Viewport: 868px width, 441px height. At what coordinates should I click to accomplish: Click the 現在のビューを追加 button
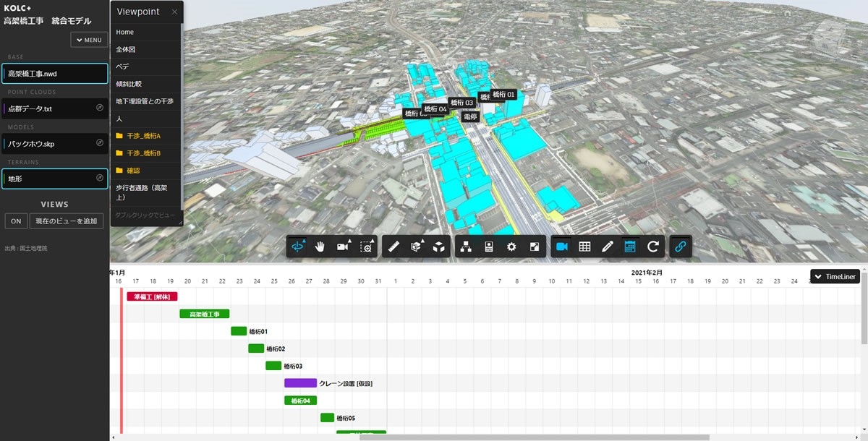pos(67,221)
